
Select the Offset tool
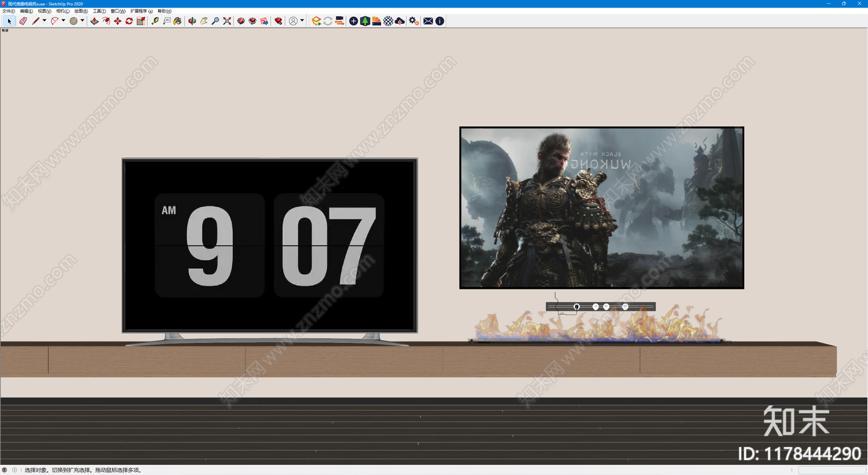tap(106, 21)
